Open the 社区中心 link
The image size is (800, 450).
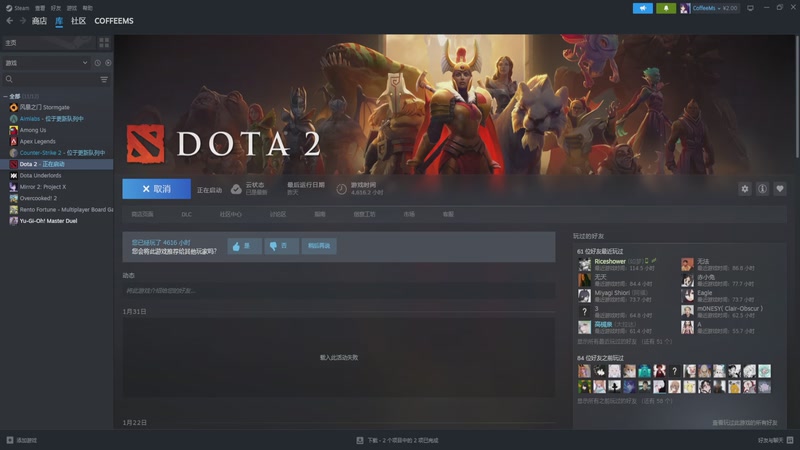coord(231,214)
